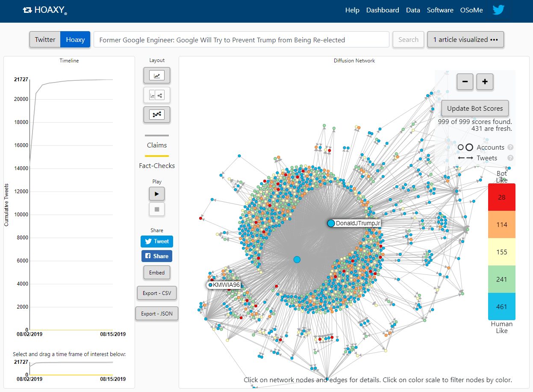This screenshot has height=392, width=533.
Task: Filter nodes by orange swatch labeled 114
Action: (x=502, y=224)
